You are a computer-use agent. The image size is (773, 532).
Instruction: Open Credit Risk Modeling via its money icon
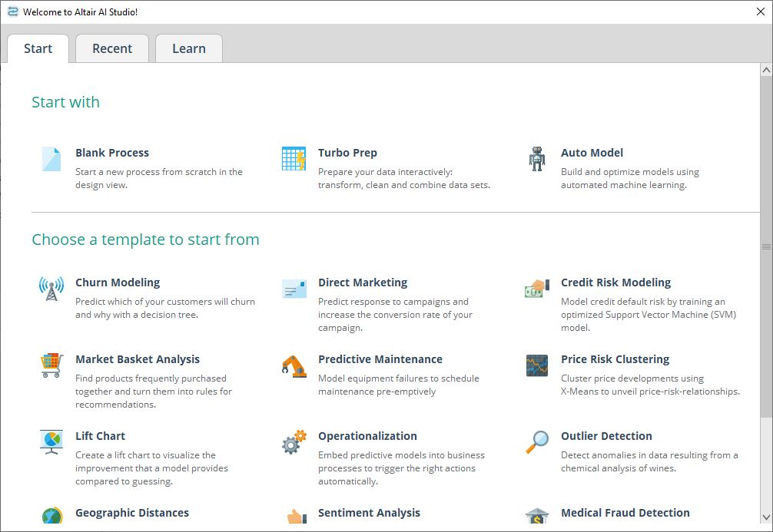click(537, 289)
